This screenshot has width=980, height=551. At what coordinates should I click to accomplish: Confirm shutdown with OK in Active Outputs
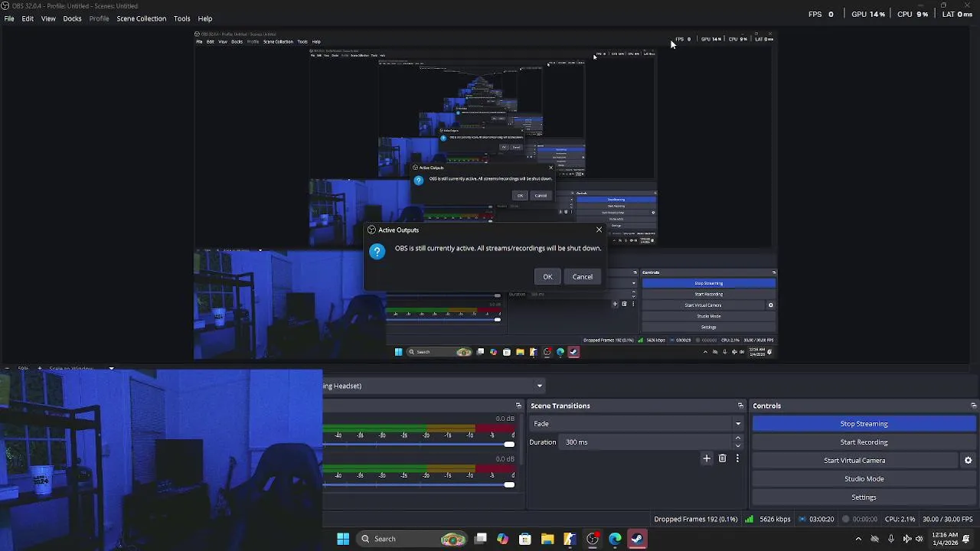[547, 276]
